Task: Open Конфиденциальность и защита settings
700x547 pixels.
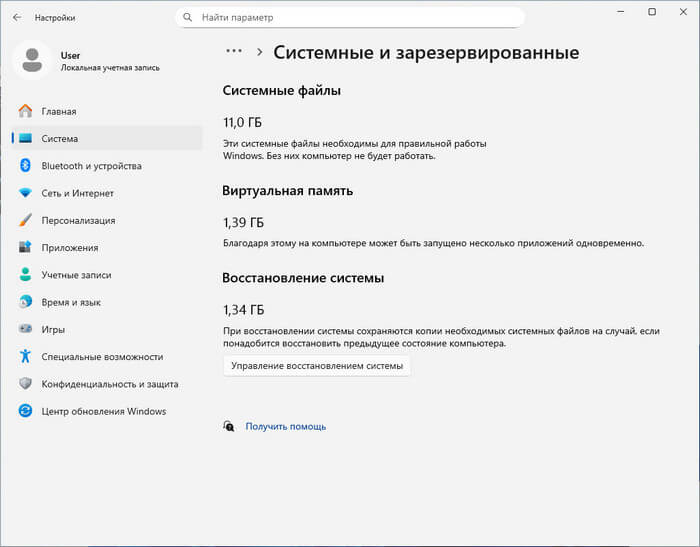Action: click(109, 383)
